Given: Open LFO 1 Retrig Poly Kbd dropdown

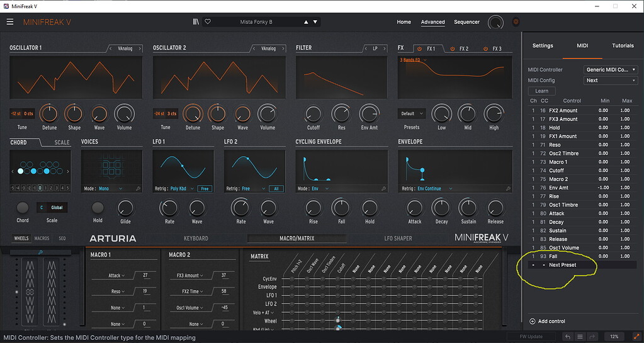Looking at the screenshot, I should 182,189.
